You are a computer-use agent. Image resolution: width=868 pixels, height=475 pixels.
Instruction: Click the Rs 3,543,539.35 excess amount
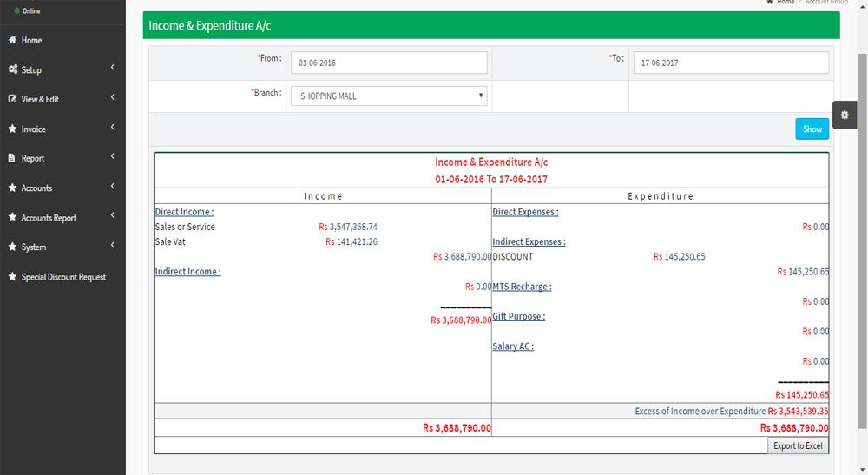799,412
